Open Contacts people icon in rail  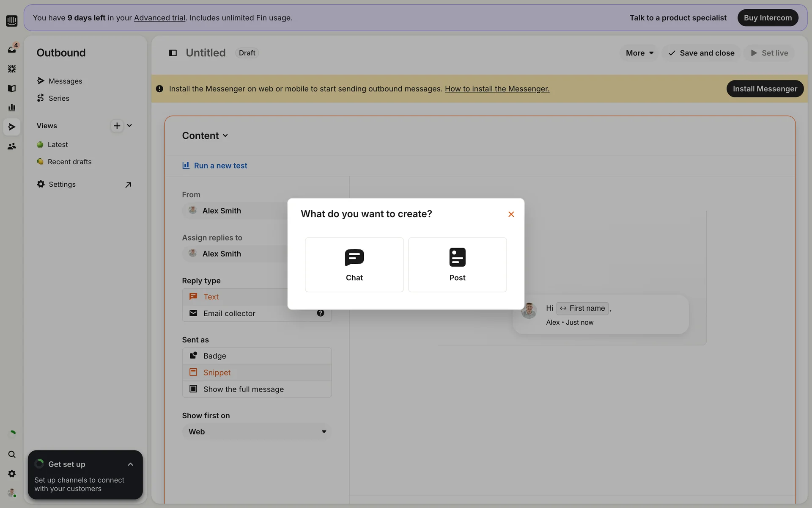click(x=12, y=146)
